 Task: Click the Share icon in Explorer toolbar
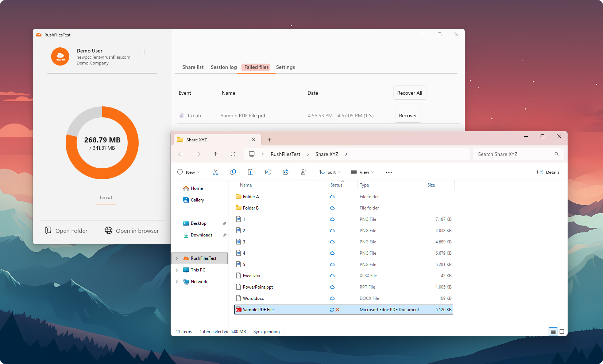point(286,172)
